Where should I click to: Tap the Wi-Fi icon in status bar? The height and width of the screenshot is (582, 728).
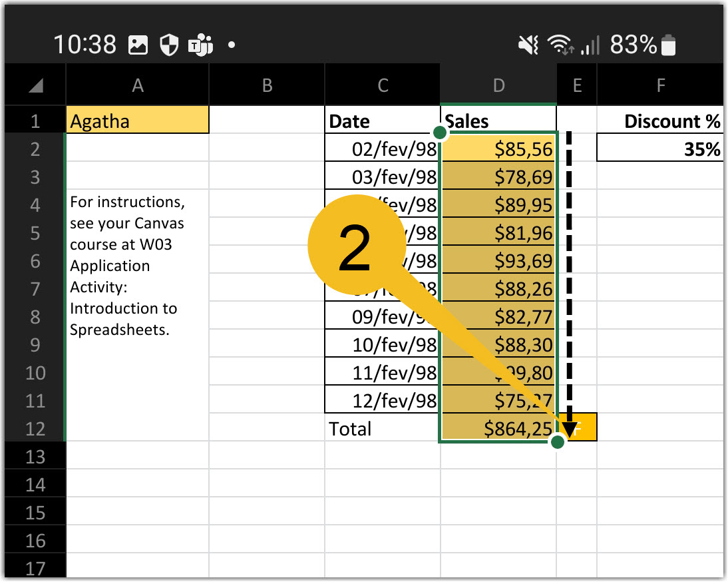[x=561, y=45]
